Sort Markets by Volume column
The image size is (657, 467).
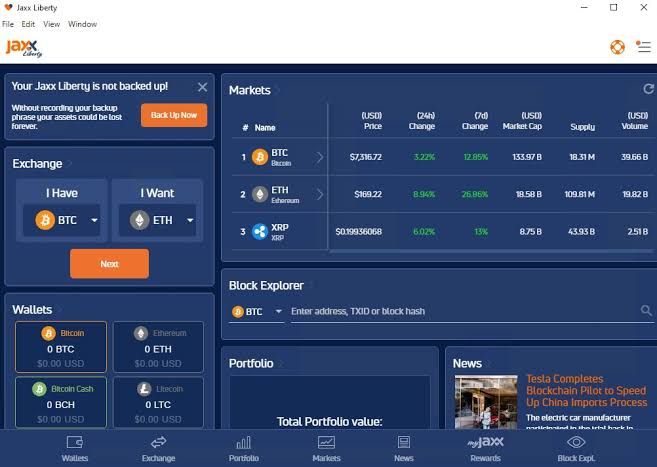click(635, 121)
